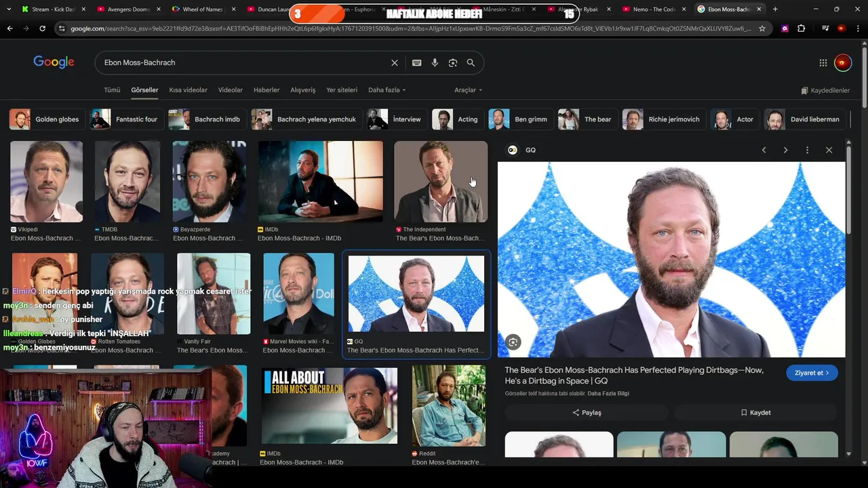868x488 pixels.
Task: Filter by The bear chip
Action: coord(587,119)
